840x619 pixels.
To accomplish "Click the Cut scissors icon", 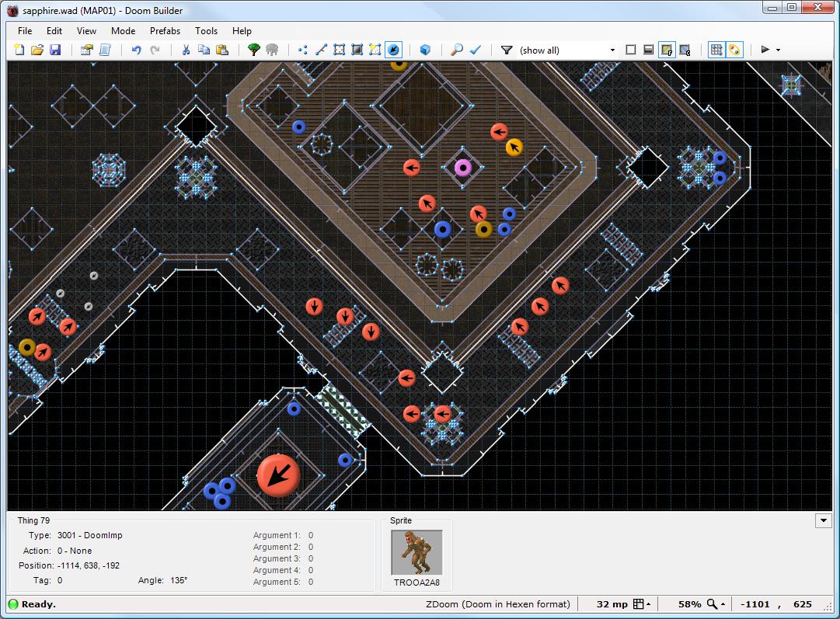I will (186, 50).
